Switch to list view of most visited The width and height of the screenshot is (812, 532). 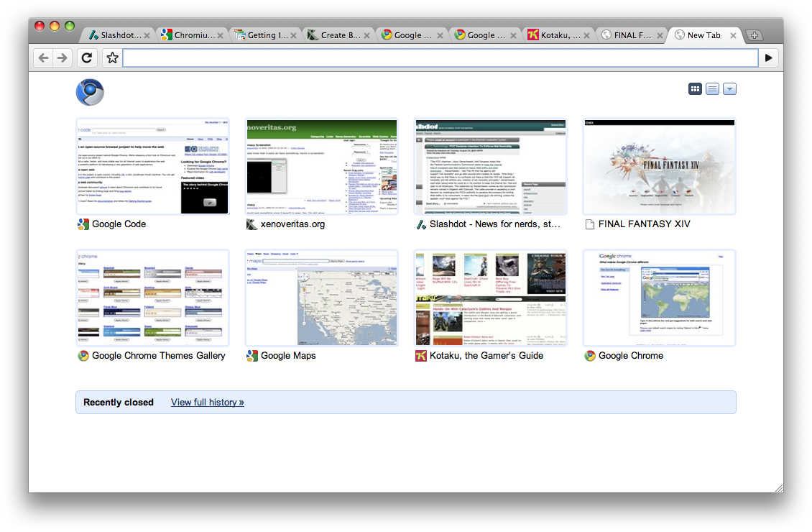tap(713, 89)
